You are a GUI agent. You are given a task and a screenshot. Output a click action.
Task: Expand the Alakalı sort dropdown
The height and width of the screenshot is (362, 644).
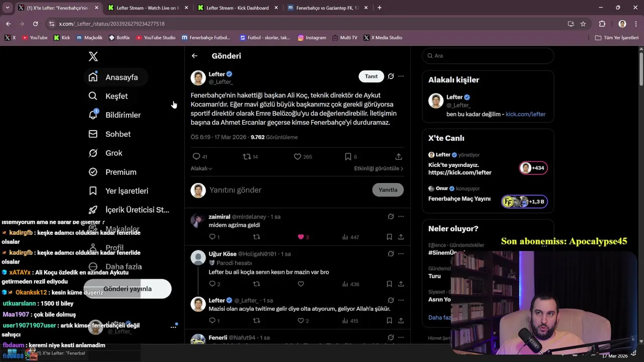201,168
